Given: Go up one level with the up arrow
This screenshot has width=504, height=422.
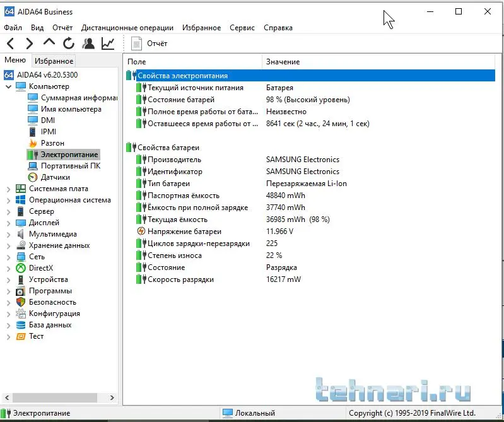Looking at the screenshot, I should 49,42.
